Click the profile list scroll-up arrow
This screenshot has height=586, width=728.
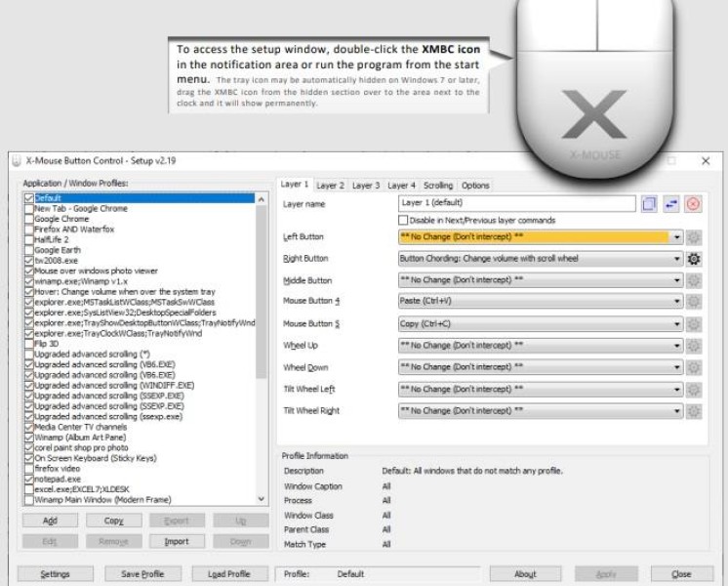point(262,199)
